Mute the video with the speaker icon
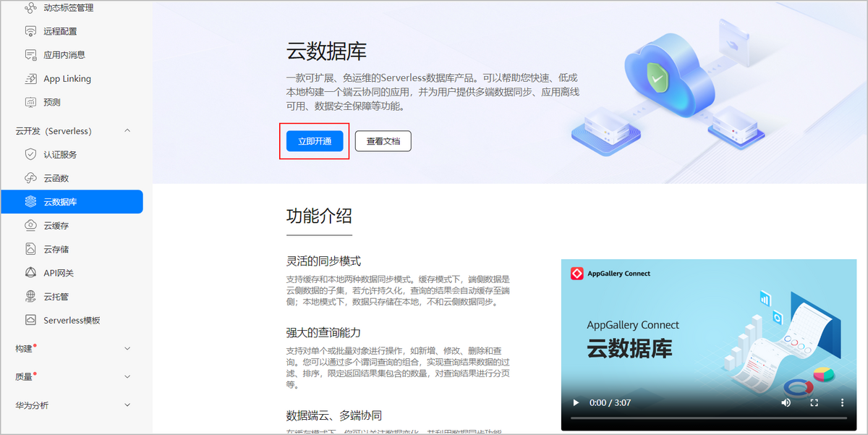Screen dimensions: 868x435 coord(786,402)
